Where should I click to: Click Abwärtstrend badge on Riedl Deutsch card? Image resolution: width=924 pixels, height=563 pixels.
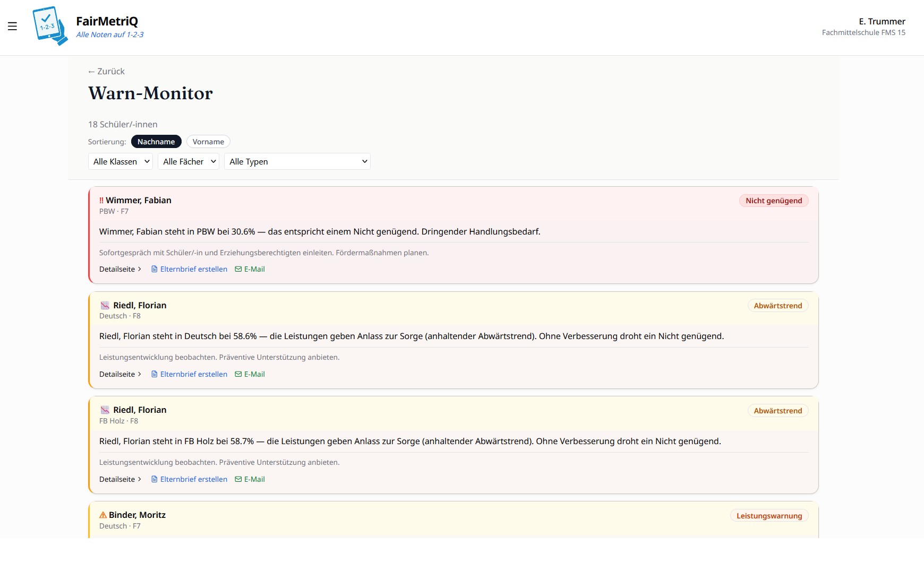(778, 306)
